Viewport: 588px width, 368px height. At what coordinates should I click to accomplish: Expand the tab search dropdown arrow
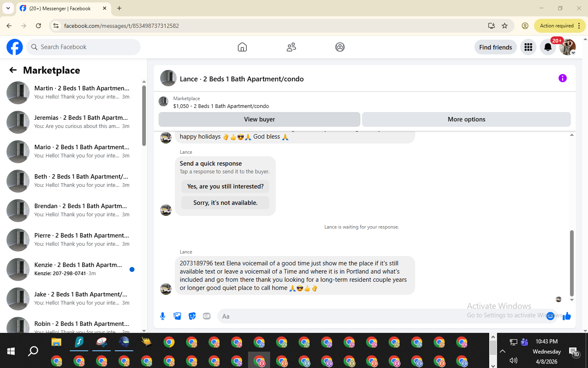8,8
